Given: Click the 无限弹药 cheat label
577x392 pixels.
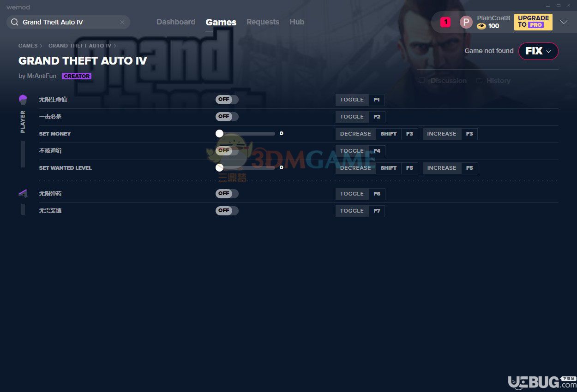Looking at the screenshot, I should coord(50,194).
